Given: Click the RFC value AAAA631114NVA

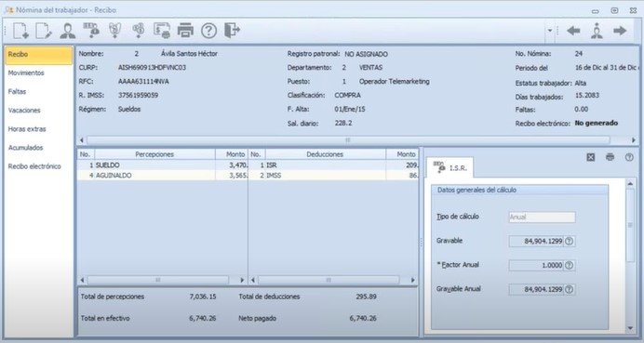Looking at the screenshot, I should (x=143, y=82).
